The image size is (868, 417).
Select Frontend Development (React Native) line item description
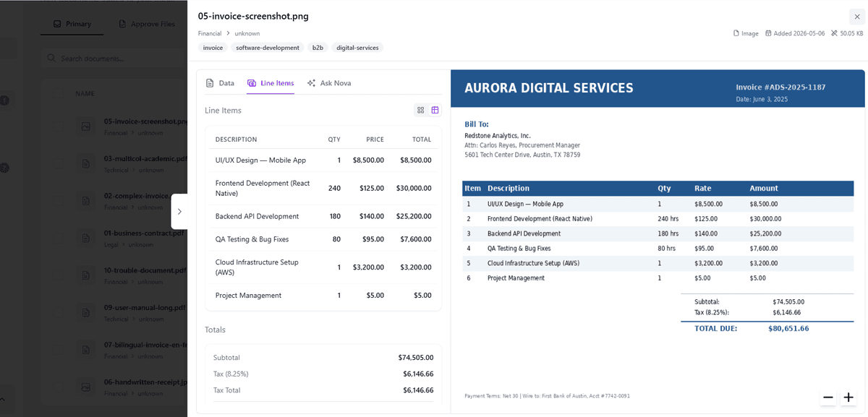point(263,188)
